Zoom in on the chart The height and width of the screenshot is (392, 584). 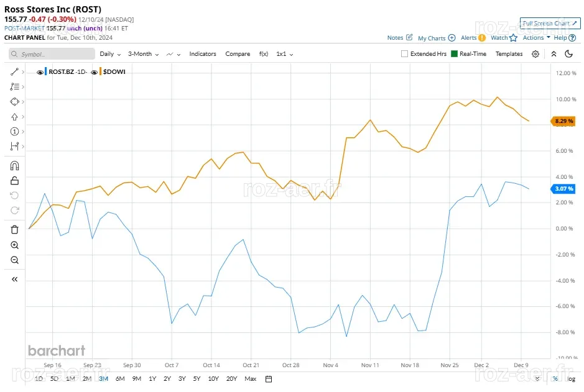point(14,245)
